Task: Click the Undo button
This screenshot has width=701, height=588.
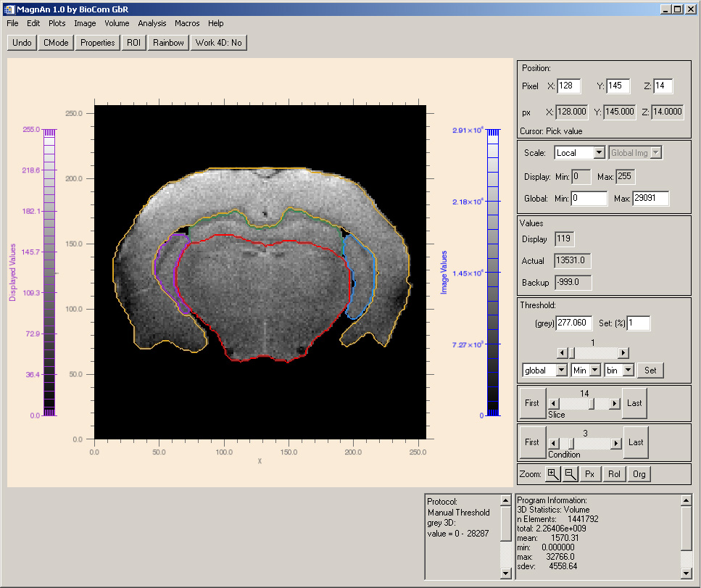Action: pyautogui.click(x=22, y=43)
